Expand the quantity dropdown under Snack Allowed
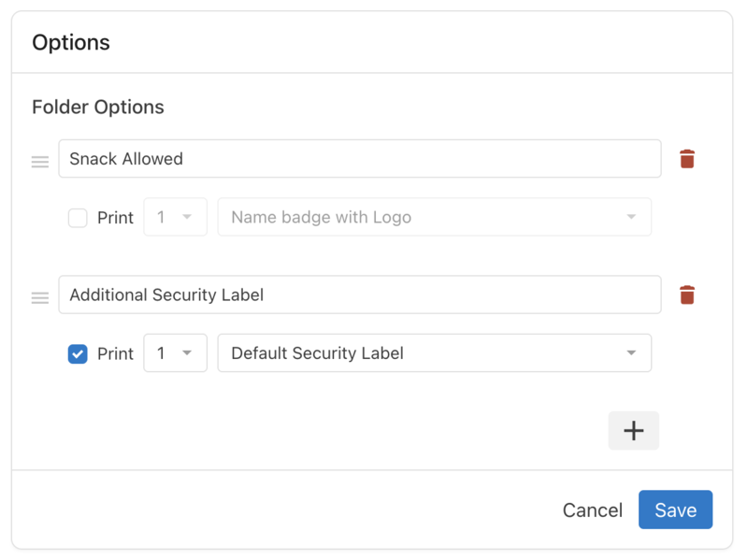The width and height of the screenshot is (748, 560). (175, 217)
